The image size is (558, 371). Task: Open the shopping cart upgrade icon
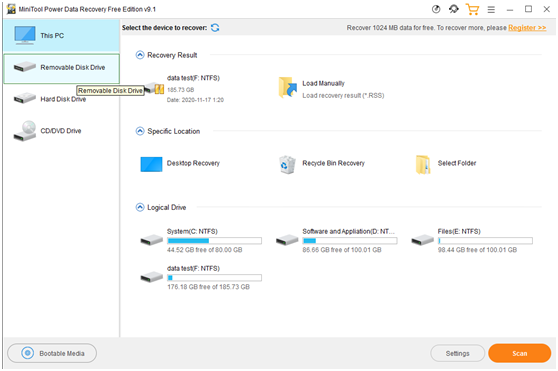coord(472,9)
